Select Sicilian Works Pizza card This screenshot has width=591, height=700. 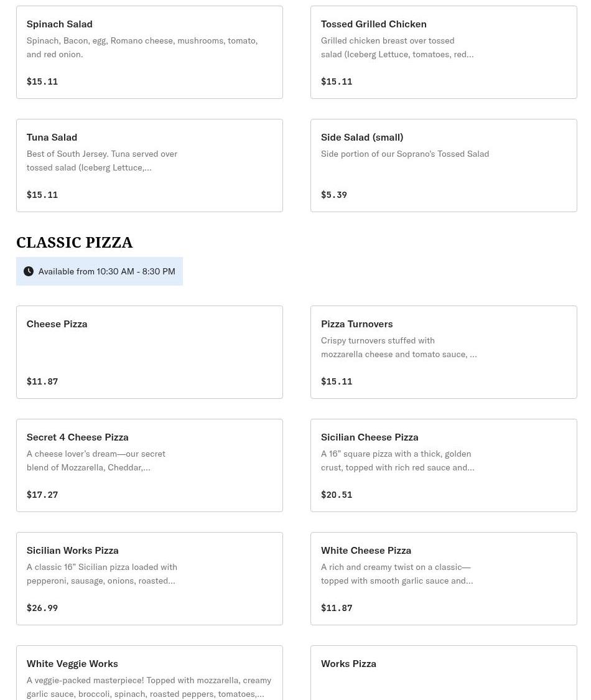pyautogui.click(x=149, y=579)
